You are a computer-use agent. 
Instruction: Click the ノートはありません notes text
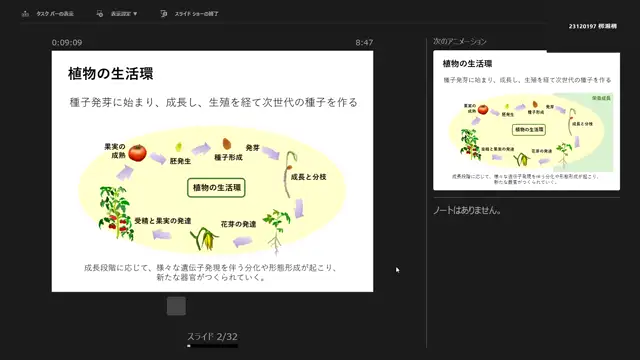click(x=467, y=211)
